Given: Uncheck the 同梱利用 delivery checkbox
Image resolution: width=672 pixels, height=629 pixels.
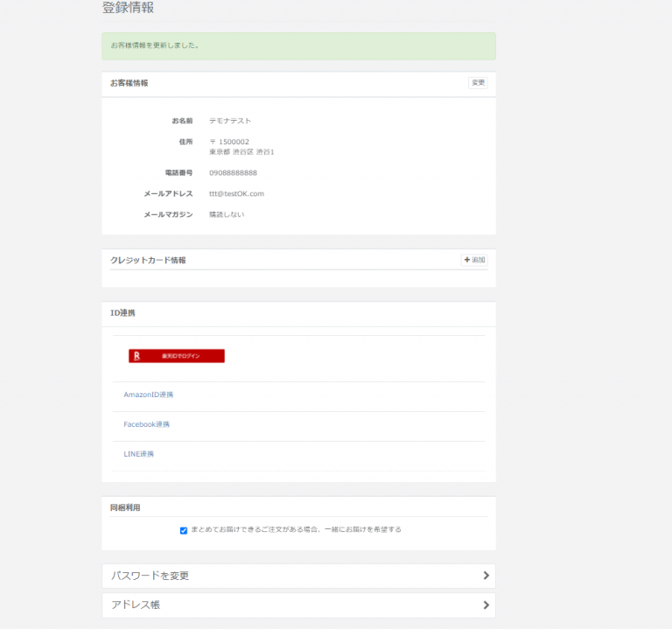Looking at the screenshot, I should [x=184, y=530].
